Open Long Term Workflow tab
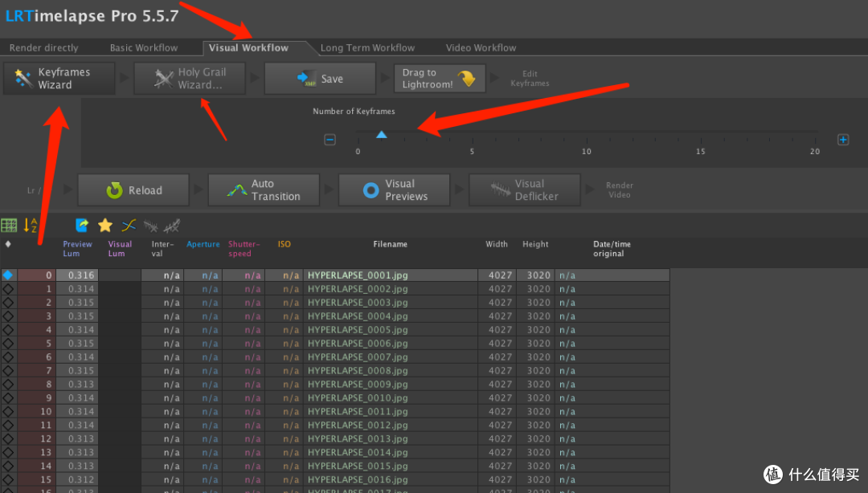 [367, 47]
